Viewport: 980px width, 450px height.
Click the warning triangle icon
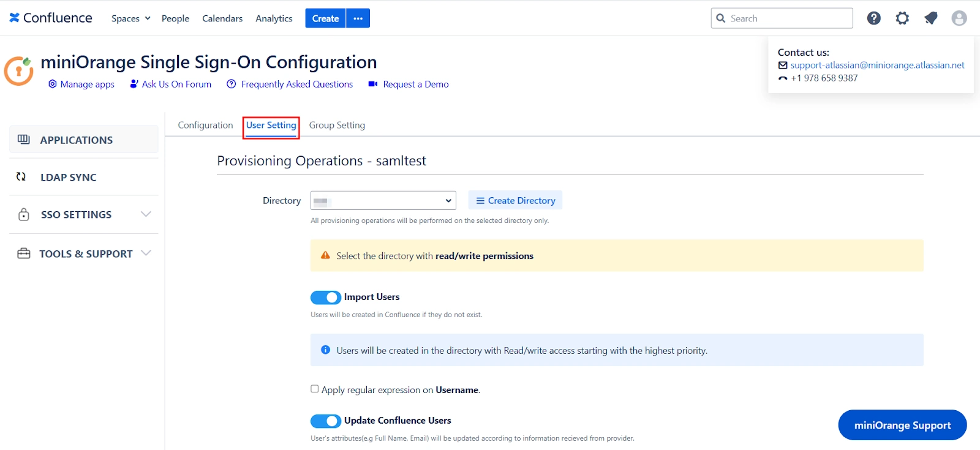[x=325, y=255]
